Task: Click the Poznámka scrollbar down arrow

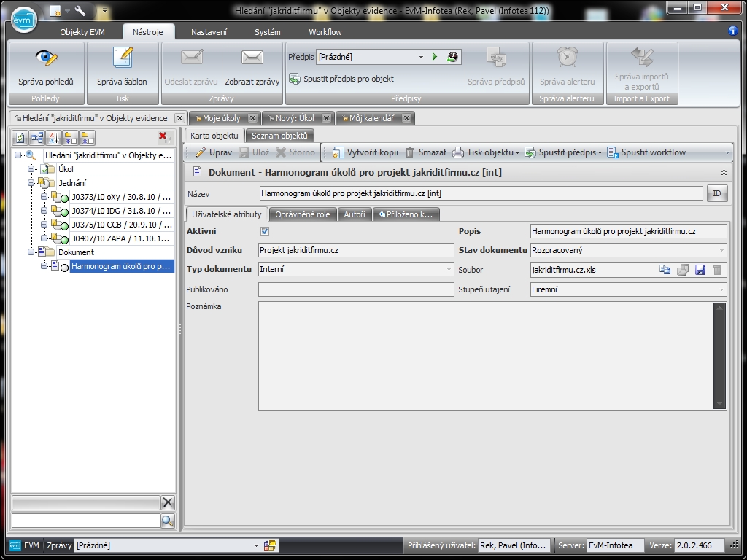Action: [x=720, y=403]
